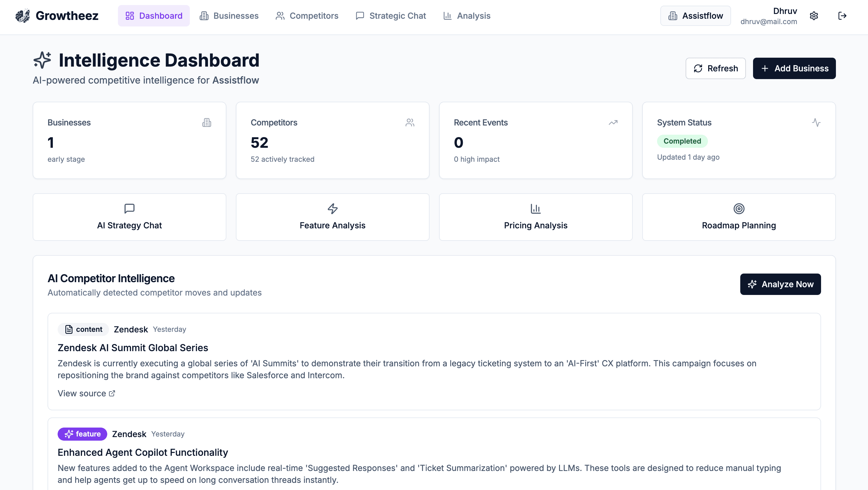Screen dimensions: 868x490
Task: Click the target Roadmap Planning icon
Action: click(739, 209)
